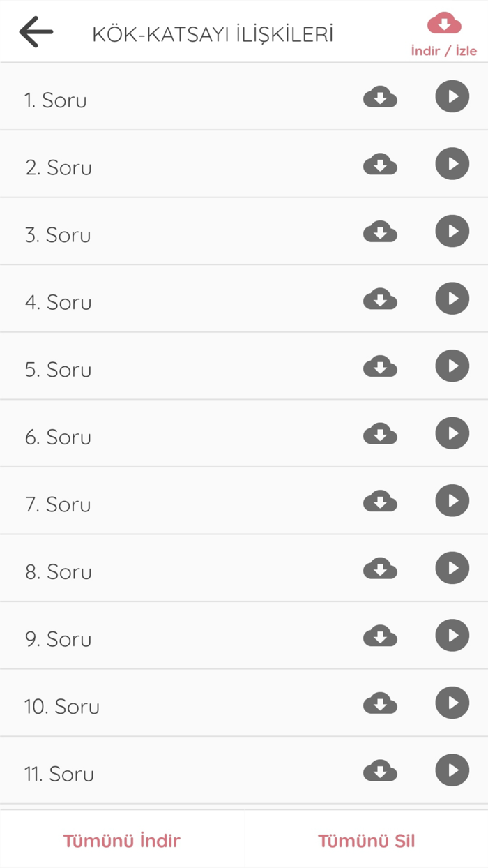Image resolution: width=488 pixels, height=868 pixels.
Task: Play the 1. Soru video
Action: pyautogui.click(x=452, y=97)
